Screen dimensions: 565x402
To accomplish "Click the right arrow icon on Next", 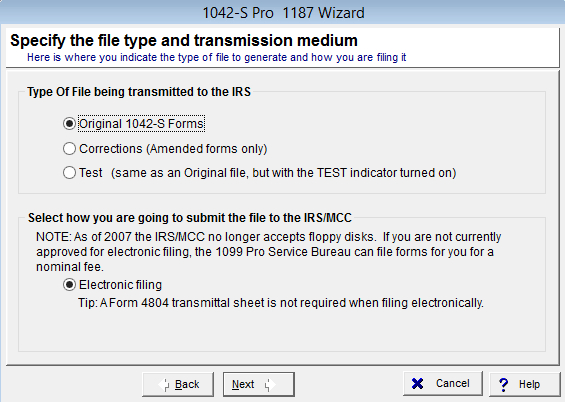I will pyautogui.click(x=269, y=385).
